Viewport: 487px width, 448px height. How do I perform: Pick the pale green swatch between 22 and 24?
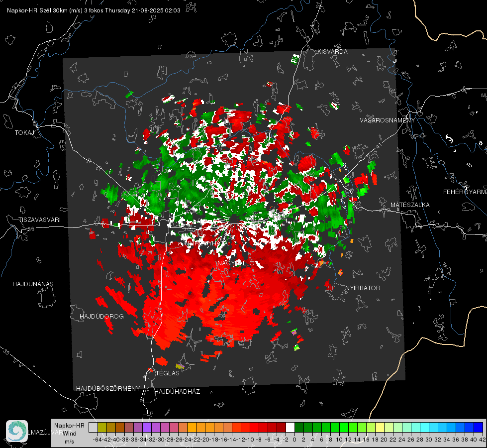pos(397,427)
